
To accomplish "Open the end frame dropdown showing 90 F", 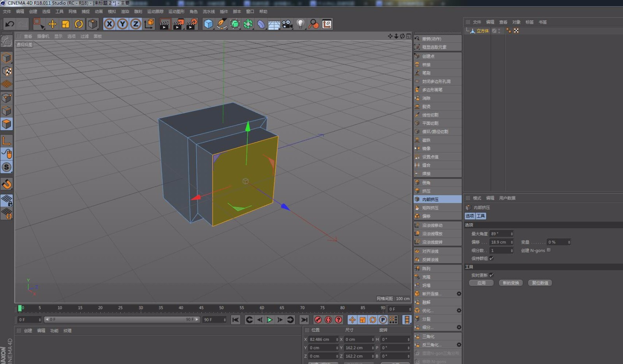I will pos(215,320).
